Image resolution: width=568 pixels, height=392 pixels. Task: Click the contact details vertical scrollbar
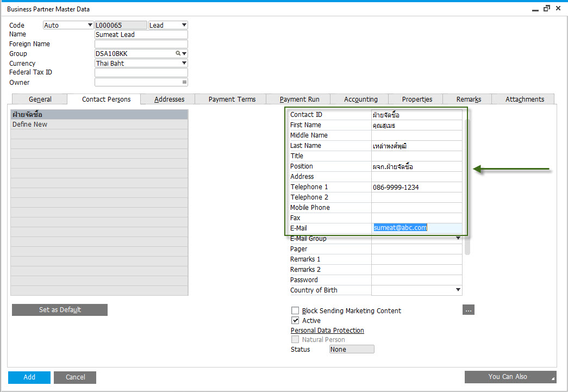pyautogui.click(x=467, y=186)
